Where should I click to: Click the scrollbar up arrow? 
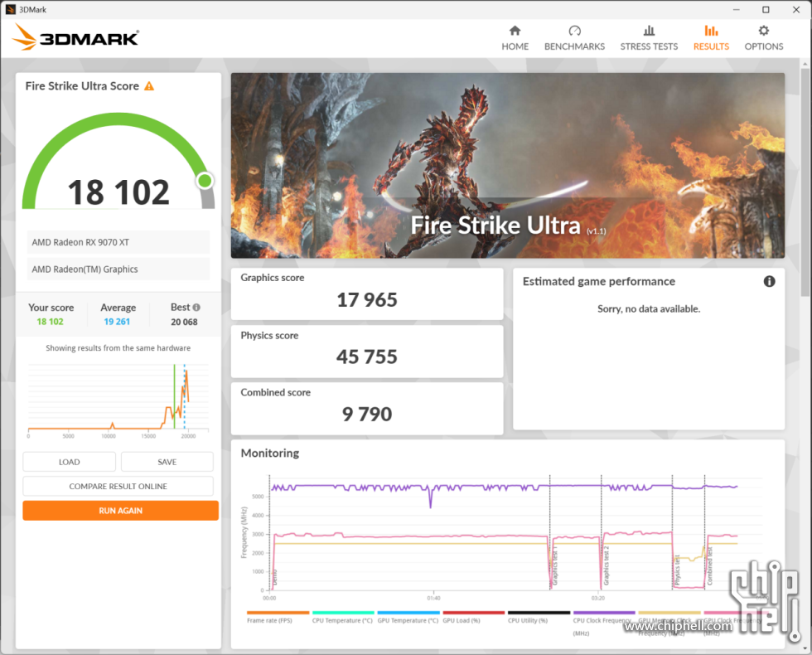click(805, 65)
